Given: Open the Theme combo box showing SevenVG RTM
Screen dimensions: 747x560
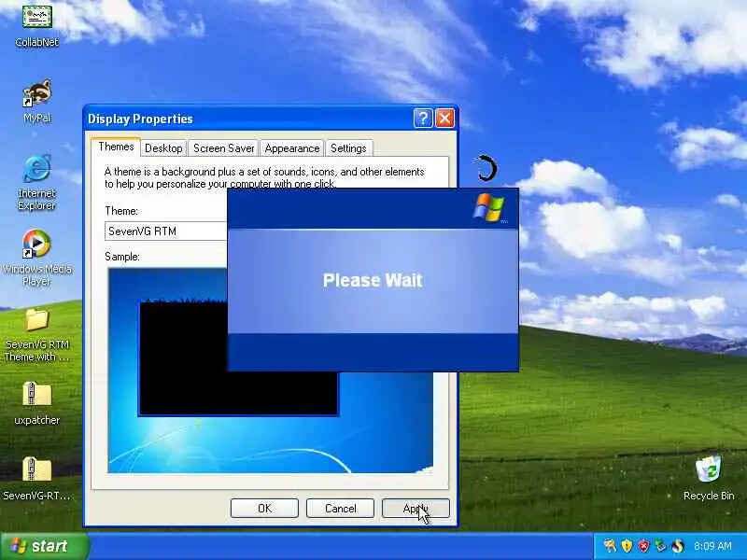Looking at the screenshot, I should (x=166, y=231).
